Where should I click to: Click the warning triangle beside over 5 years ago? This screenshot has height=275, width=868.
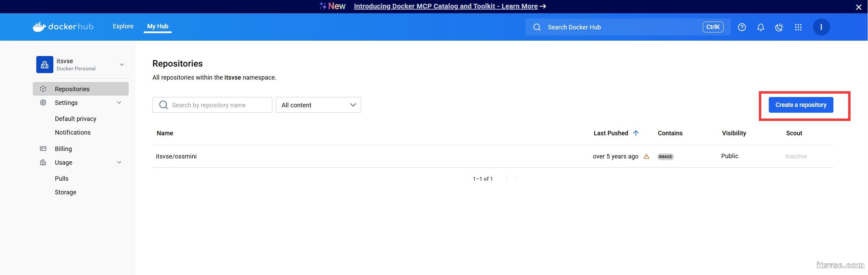point(646,156)
